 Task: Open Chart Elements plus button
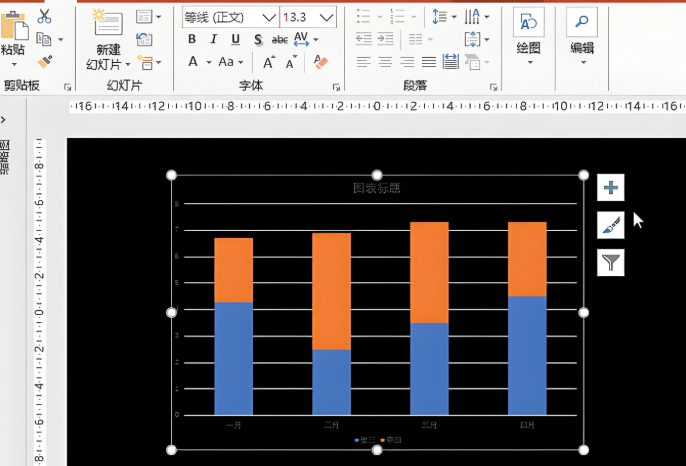click(x=611, y=187)
